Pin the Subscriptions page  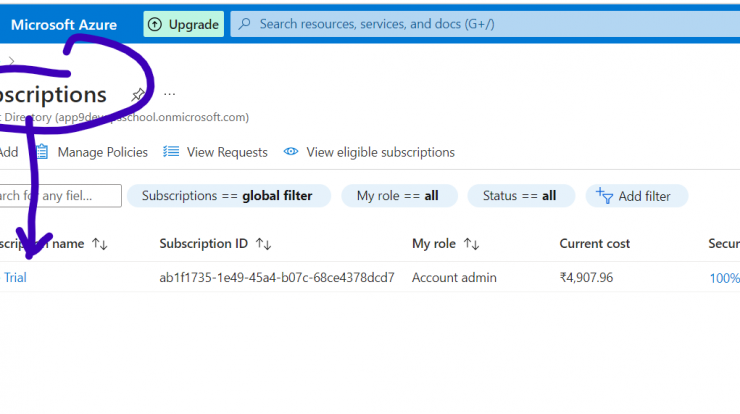pos(138,94)
